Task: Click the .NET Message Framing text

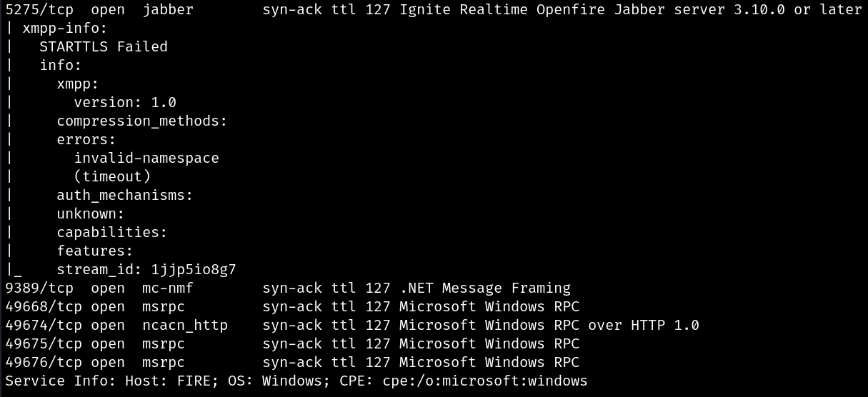Action: click(485, 288)
